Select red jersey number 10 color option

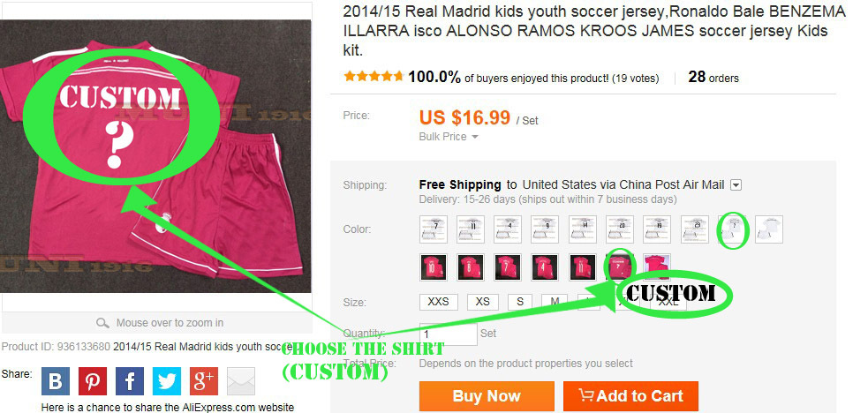(434, 267)
